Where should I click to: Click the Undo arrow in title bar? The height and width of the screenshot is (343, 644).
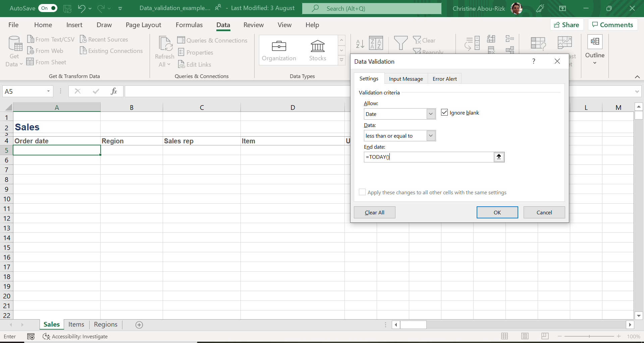pos(81,8)
